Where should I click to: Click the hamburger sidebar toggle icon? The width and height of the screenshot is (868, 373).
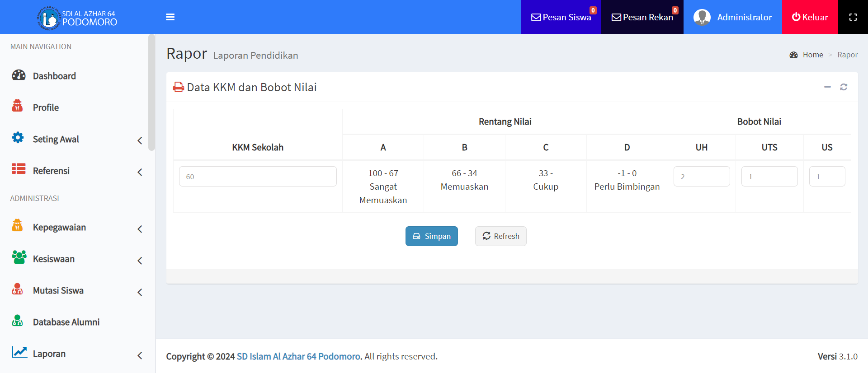point(170,17)
